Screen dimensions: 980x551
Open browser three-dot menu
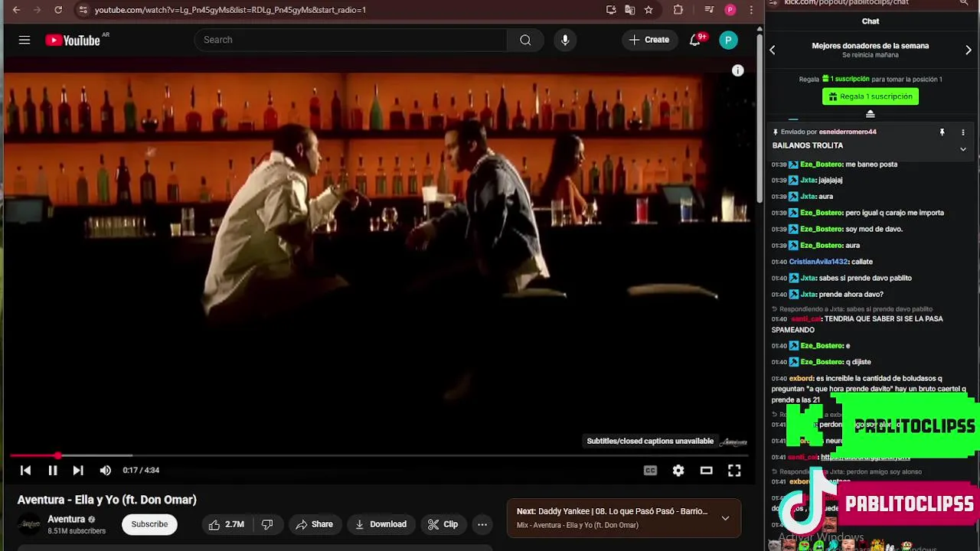point(752,10)
